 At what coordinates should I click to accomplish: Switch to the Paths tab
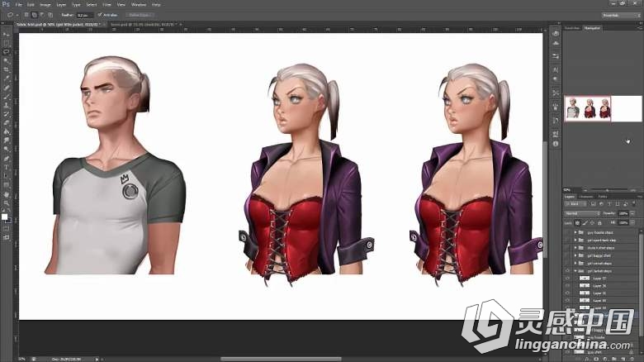603,197
